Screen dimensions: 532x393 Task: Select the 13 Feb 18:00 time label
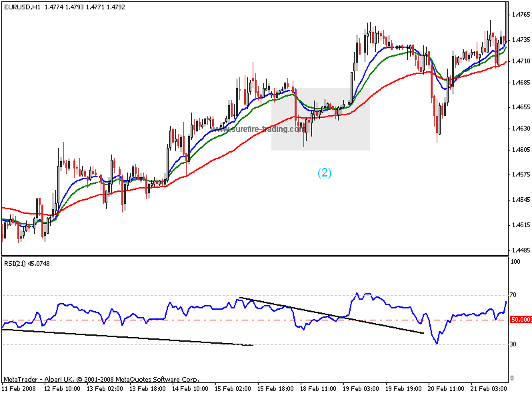pos(147,388)
